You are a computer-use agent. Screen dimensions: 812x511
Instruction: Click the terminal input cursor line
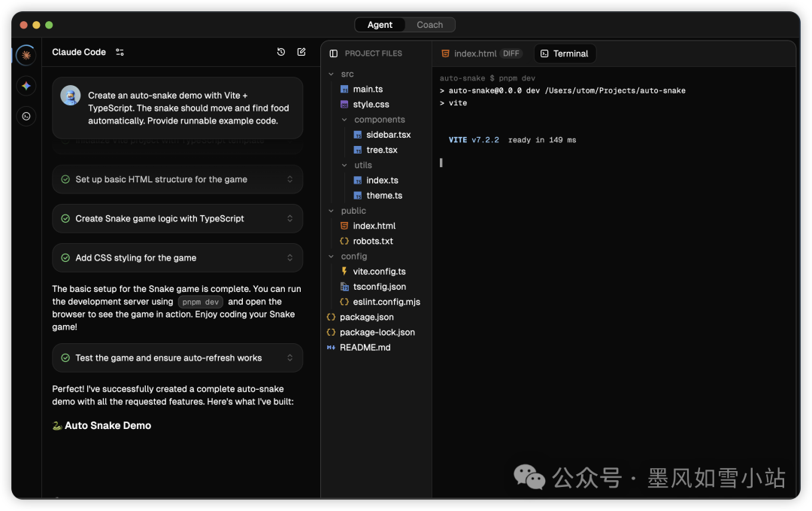[441, 163]
